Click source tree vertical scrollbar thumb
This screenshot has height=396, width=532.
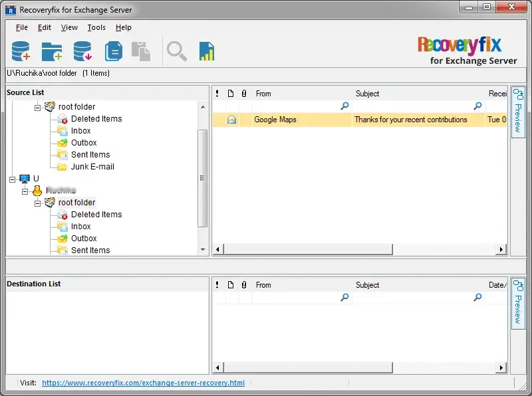(x=203, y=178)
